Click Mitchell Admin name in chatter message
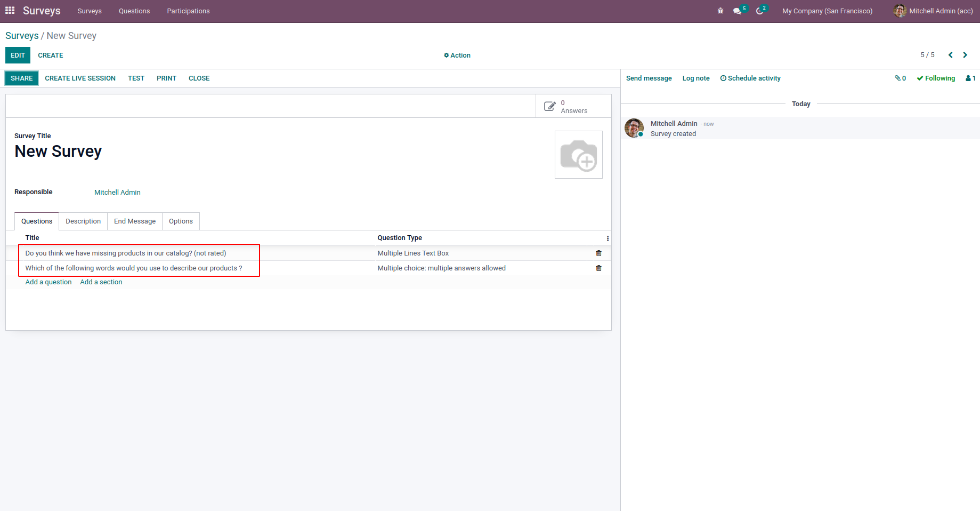The width and height of the screenshot is (980, 511). coord(674,124)
